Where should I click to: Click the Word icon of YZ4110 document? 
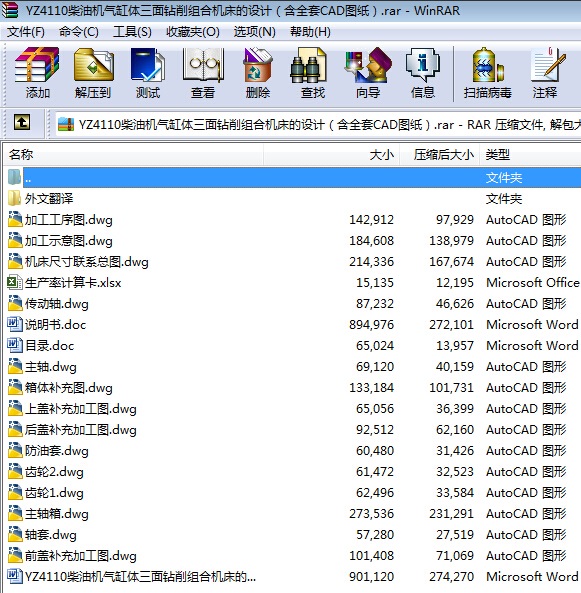point(15,576)
